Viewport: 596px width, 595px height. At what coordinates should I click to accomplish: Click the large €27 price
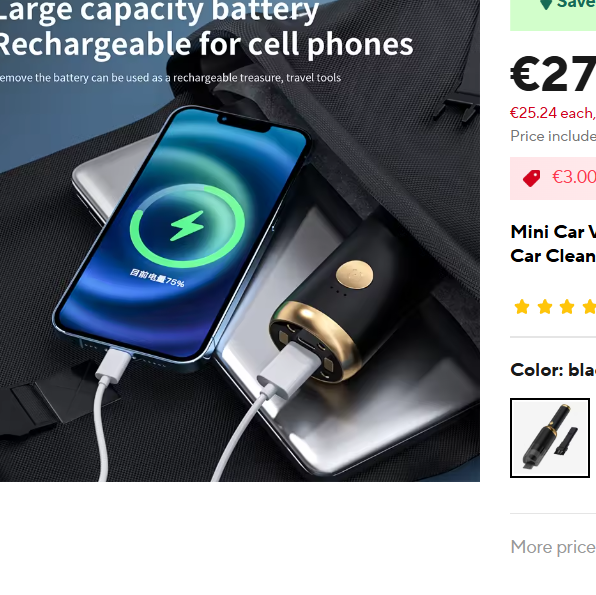point(553,74)
